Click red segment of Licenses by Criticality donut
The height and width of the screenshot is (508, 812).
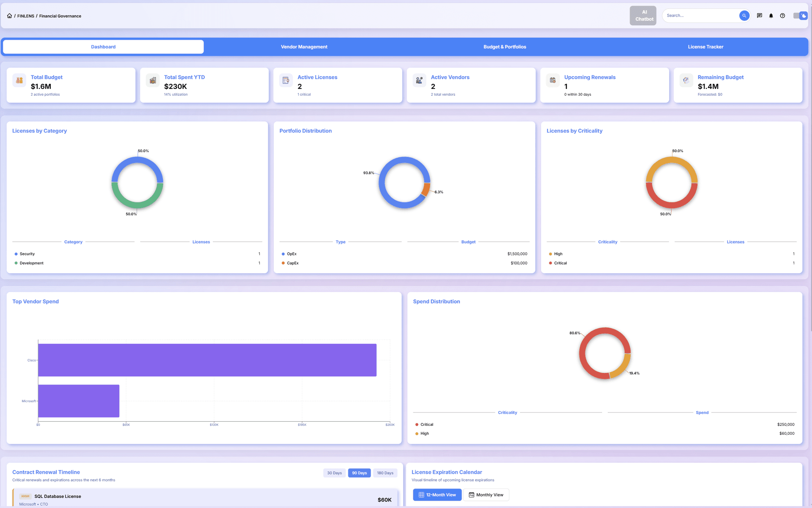[672, 205]
